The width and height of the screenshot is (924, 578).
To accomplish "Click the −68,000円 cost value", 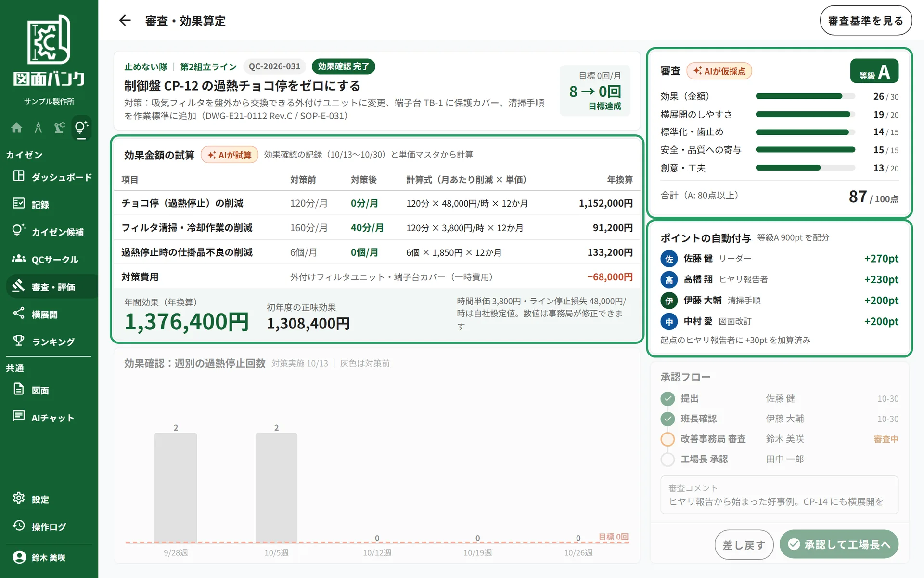I will click(610, 277).
